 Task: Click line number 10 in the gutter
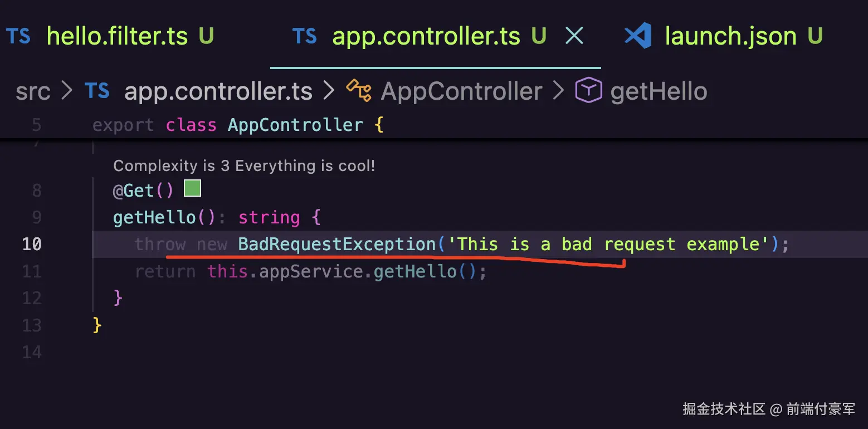[x=32, y=244]
